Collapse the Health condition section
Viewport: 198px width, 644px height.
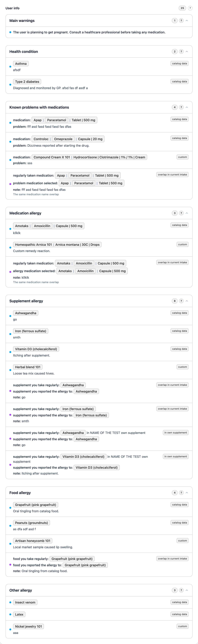187,51
